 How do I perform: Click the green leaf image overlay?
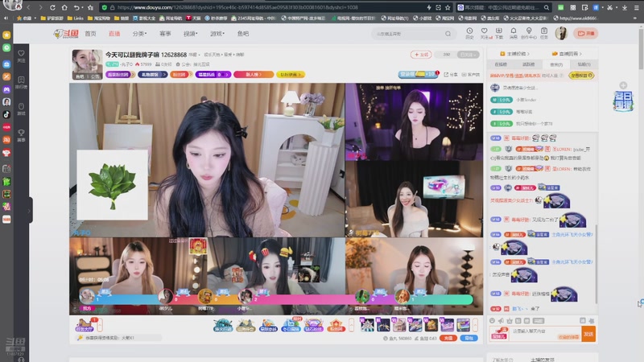(x=112, y=185)
